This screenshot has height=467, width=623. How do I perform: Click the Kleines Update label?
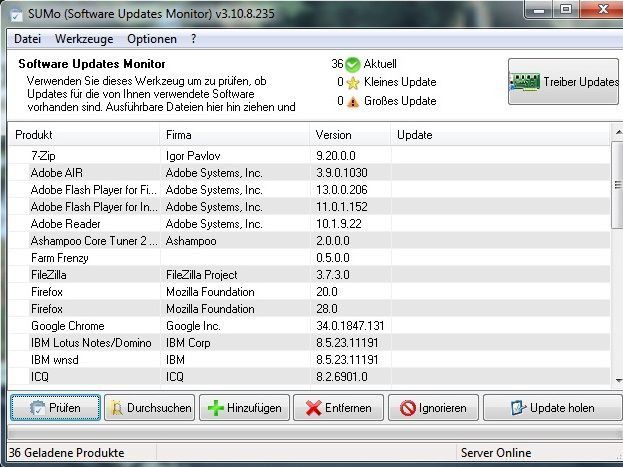[x=400, y=82]
